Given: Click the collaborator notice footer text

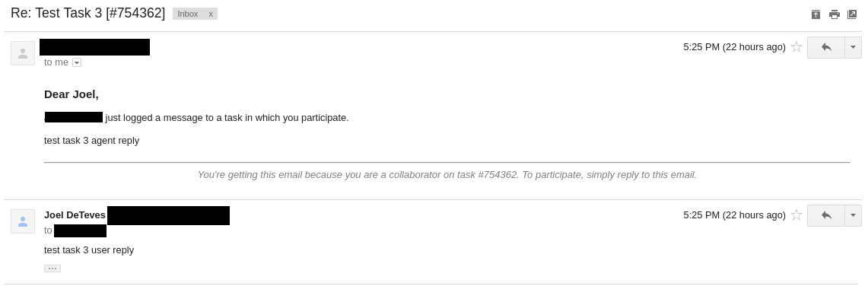Looking at the screenshot, I should (x=447, y=175).
